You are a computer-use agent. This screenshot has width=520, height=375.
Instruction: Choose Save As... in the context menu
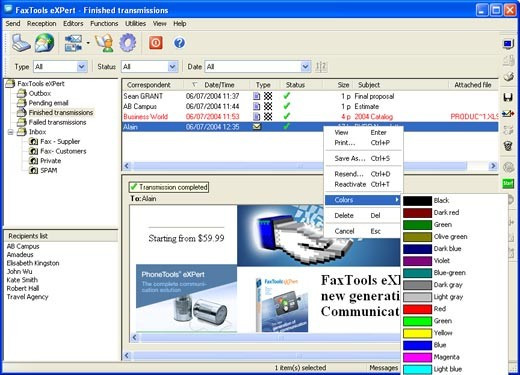click(x=362, y=158)
